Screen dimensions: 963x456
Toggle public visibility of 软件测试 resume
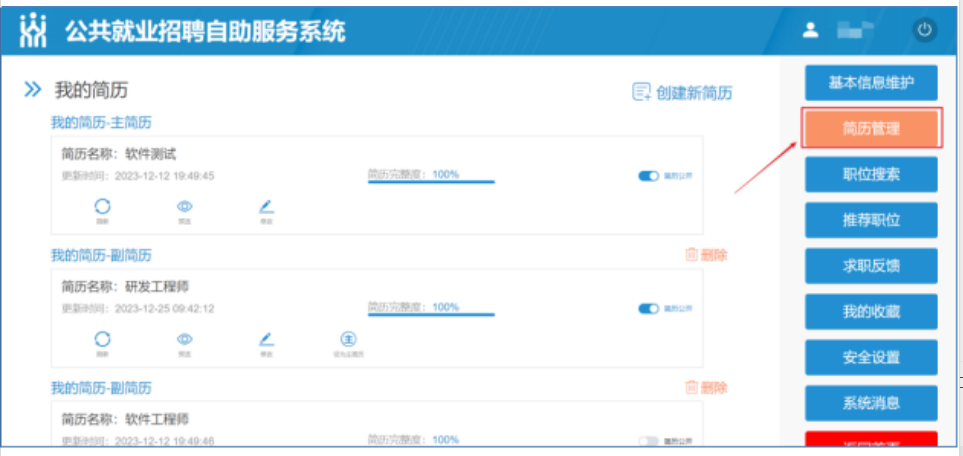tap(648, 176)
